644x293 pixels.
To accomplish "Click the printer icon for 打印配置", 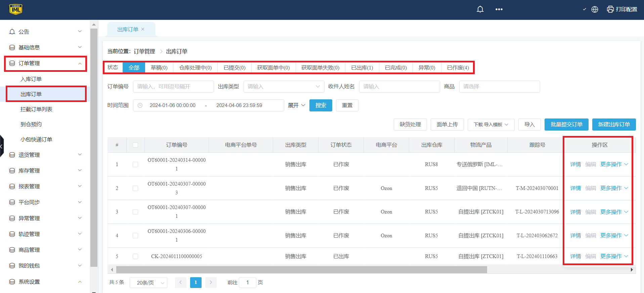I will click(610, 9).
